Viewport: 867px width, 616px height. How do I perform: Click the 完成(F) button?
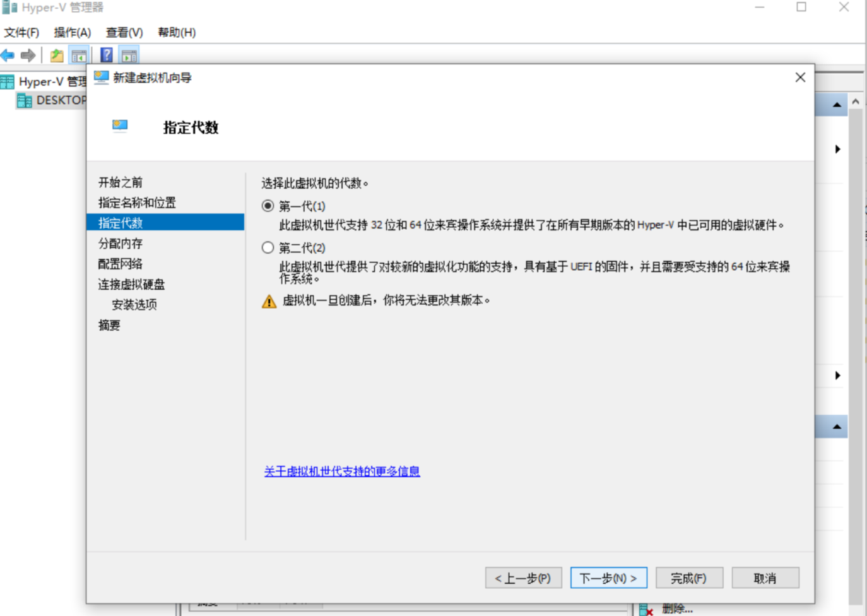pyautogui.click(x=689, y=578)
